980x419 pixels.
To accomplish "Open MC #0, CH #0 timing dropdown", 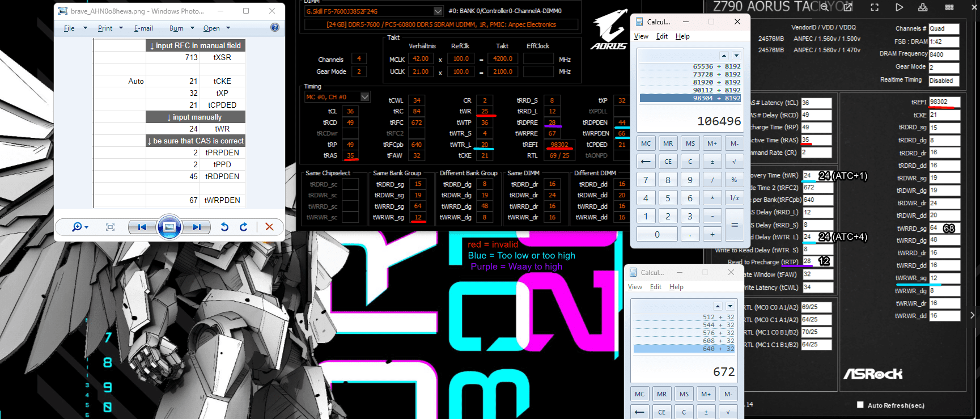I will click(x=365, y=97).
